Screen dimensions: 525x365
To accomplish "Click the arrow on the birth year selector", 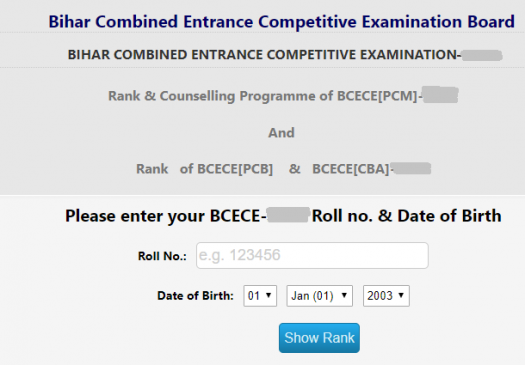I will pos(401,295).
